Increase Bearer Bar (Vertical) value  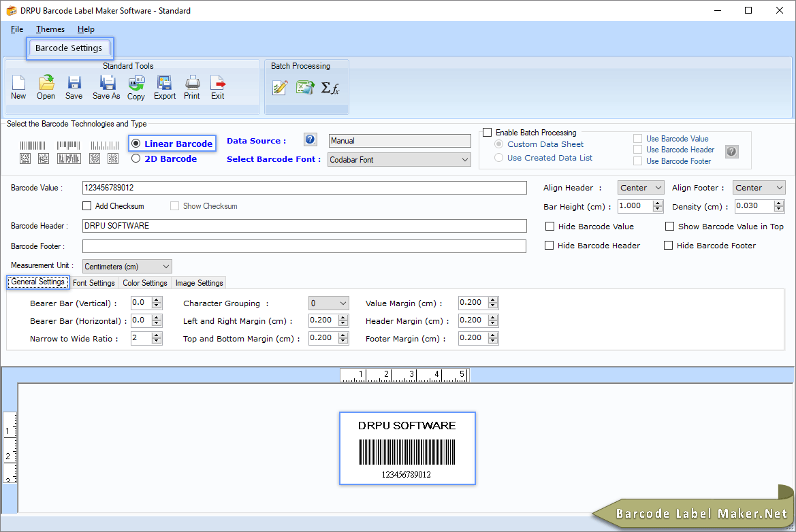click(157, 300)
